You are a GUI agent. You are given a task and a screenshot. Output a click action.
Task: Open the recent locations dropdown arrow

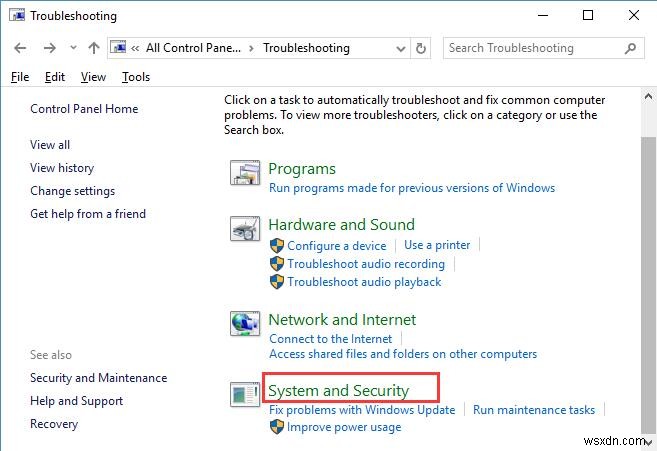73,48
